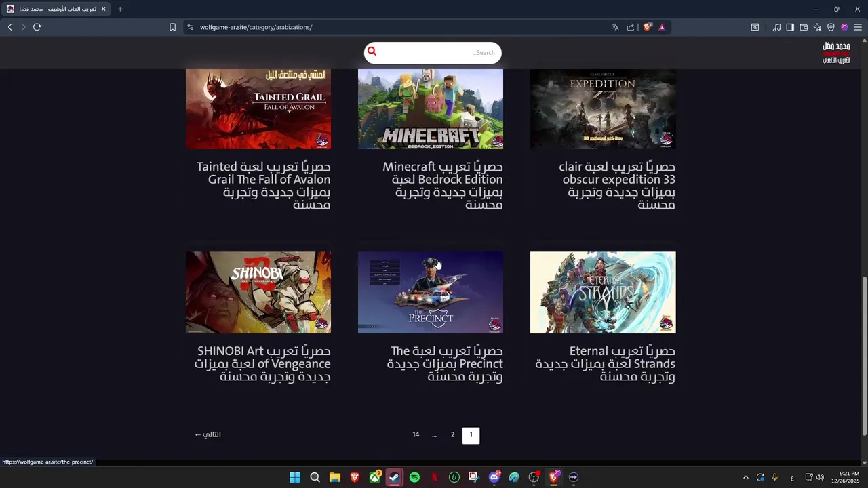The width and height of the screenshot is (868, 488).
Task: Open Snipping Tool from the taskbar
Action: tap(473, 477)
